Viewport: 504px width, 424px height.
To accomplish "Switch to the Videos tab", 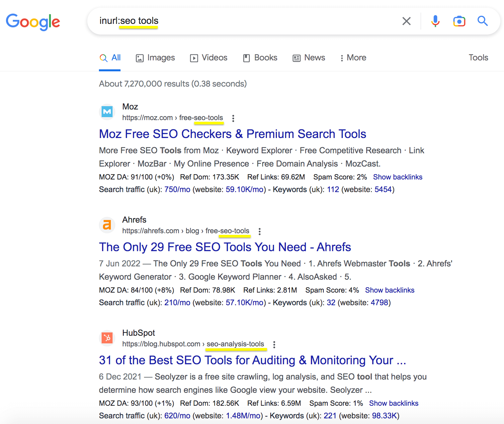I will pyautogui.click(x=209, y=58).
